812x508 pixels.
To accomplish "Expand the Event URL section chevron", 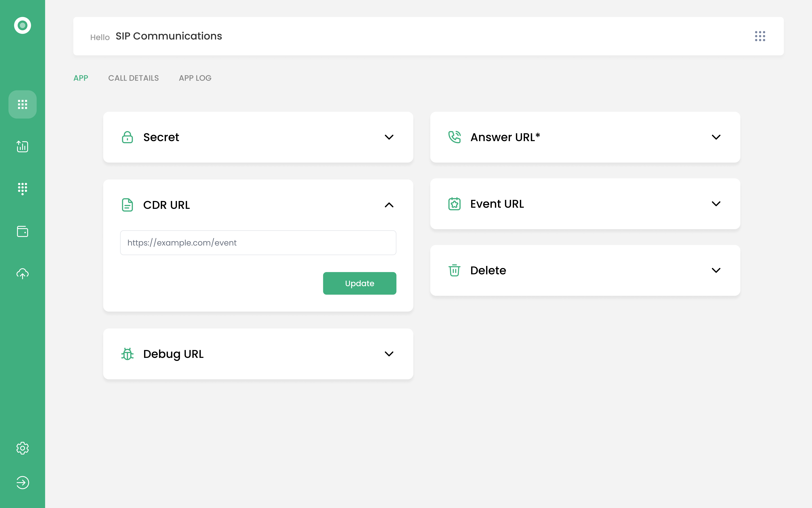I will (x=716, y=204).
